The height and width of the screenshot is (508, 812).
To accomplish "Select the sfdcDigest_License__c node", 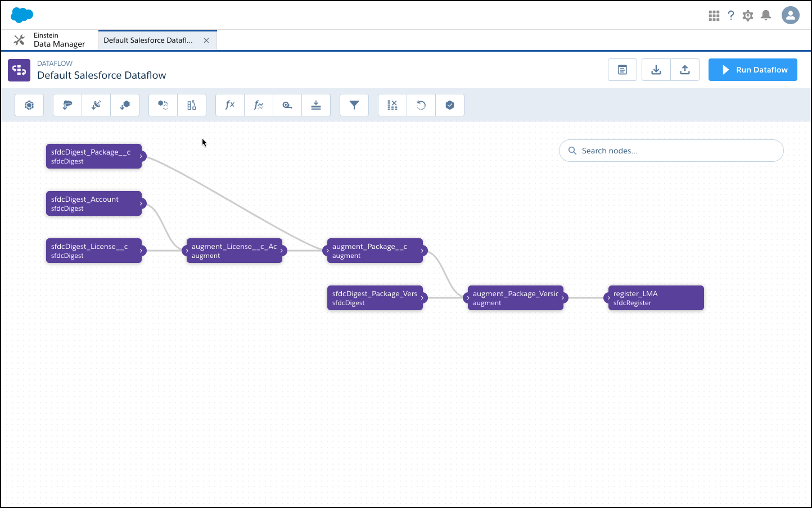I will 94,251.
